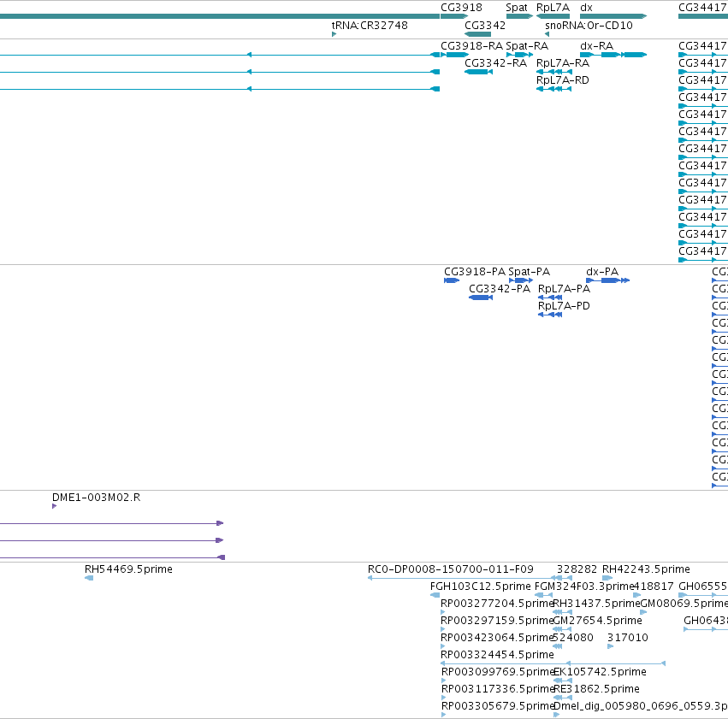Select the CG3918 gene label
The height and width of the screenshot is (719, 728).
(x=461, y=8)
